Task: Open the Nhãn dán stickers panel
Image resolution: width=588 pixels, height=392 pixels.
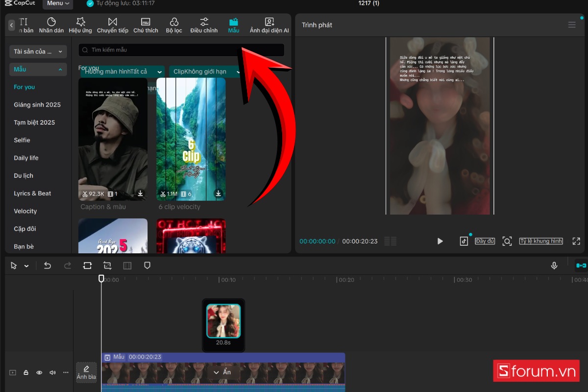Action: tap(51, 25)
